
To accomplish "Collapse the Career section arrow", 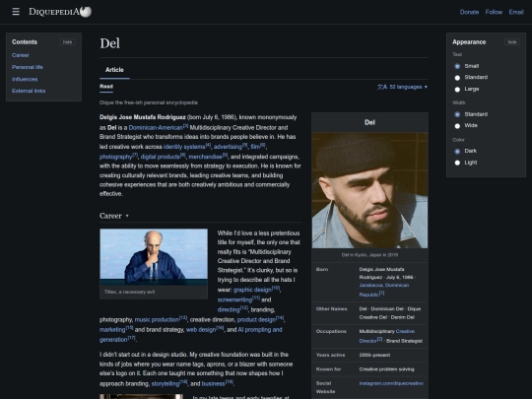I will [x=127, y=216].
